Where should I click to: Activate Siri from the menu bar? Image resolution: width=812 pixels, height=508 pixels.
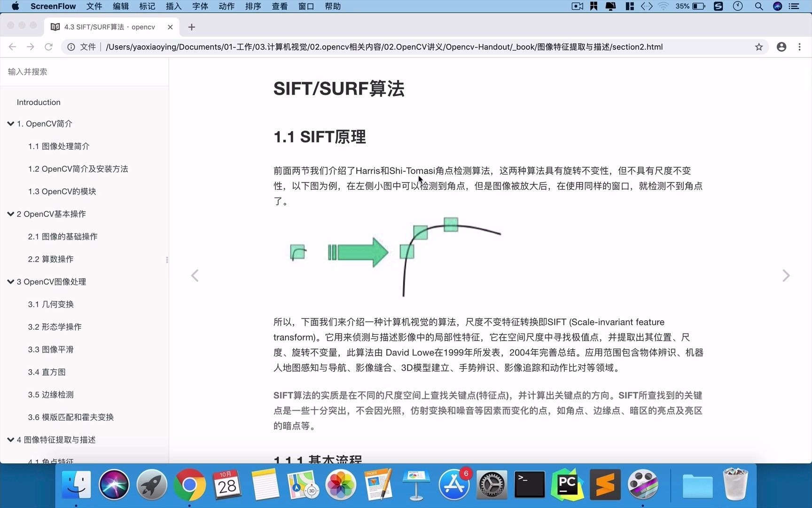(778, 6)
